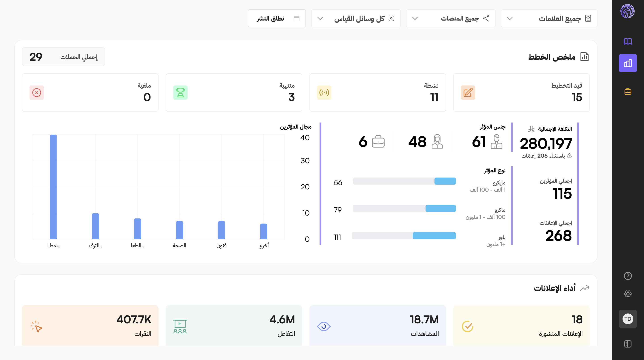
Task: Open the briefcase icon in sidebar
Action: pyautogui.click(x=628, y=91)
